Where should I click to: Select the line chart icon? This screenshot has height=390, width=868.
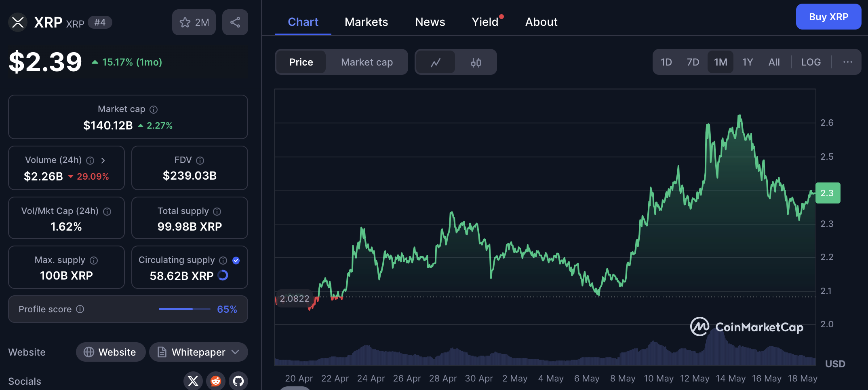[436, 62]
